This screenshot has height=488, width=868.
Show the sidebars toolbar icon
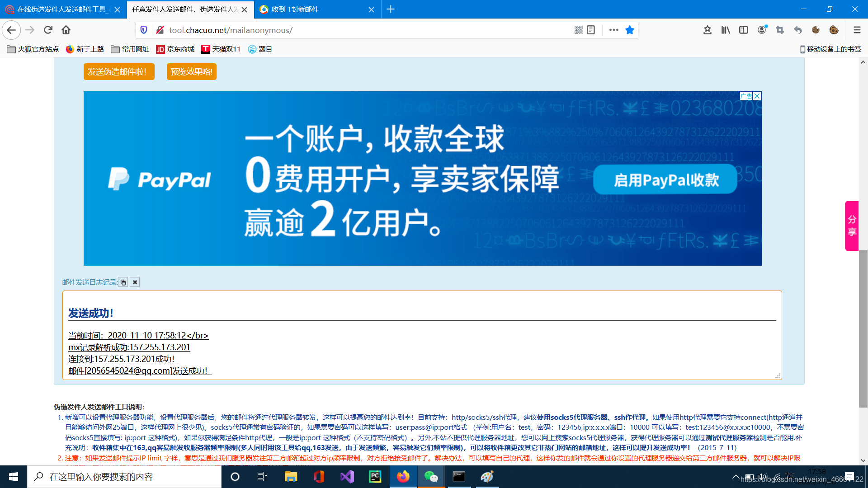744,30
